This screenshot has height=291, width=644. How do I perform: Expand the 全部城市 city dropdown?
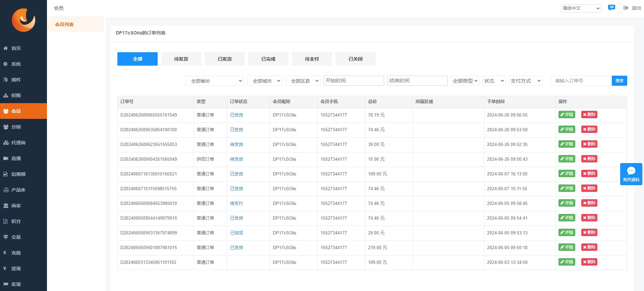coord(264,81)
